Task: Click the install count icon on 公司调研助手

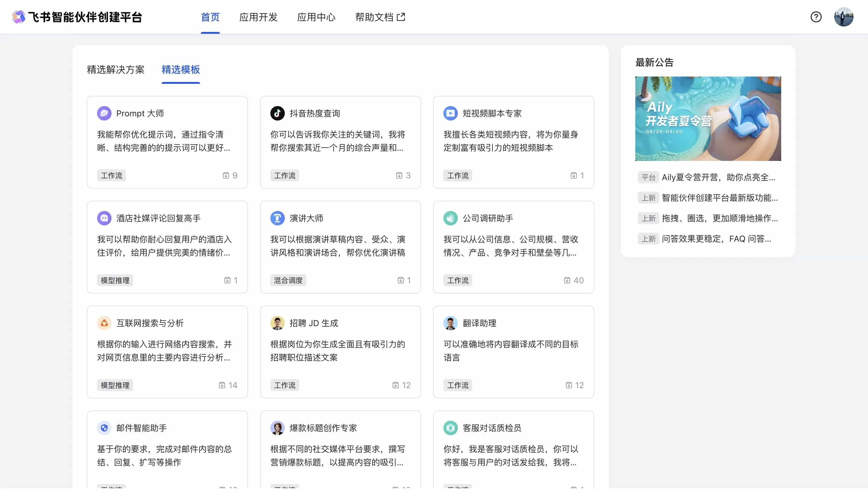Action: click(x=567, y=280)
